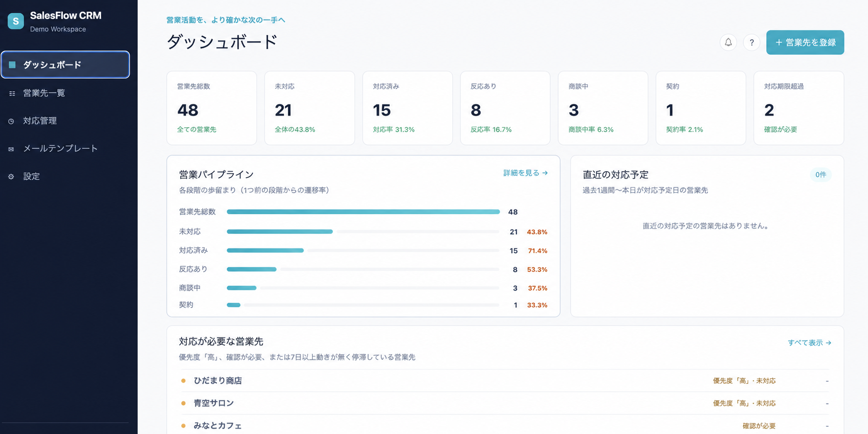This screenshot has height=434, width=868.
Task: Click the 対応が必要な営業先 section title
Action: coord(221,342)
